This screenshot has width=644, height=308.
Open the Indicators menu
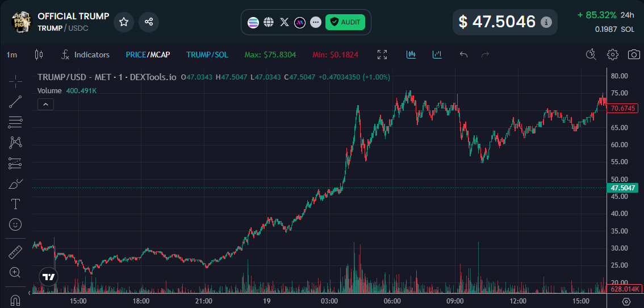(85, 55)
